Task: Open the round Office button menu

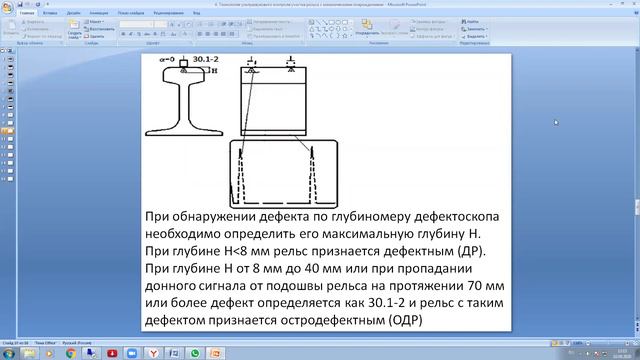Action: click(x=7, y=8)
